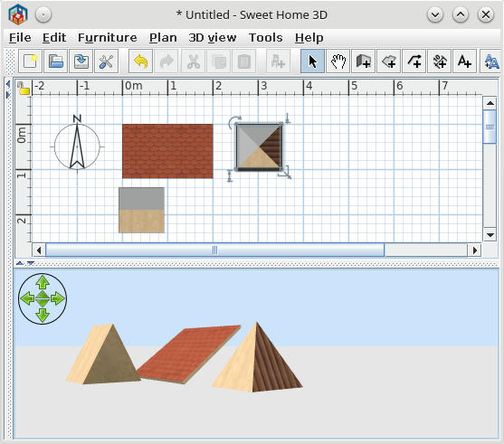Activate the Add text tool

pyautogui.click(x=464, y=61)
